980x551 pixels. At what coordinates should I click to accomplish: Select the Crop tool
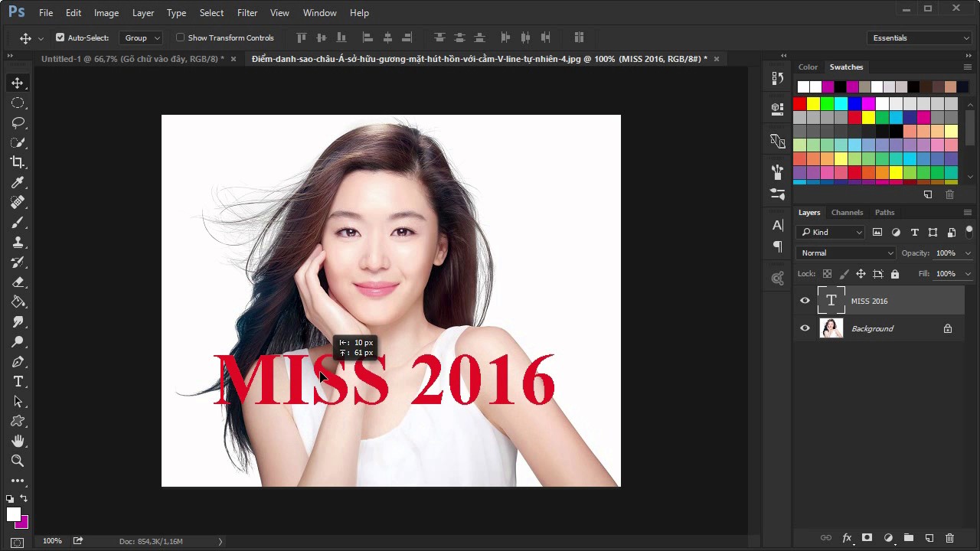pos(18,162)
